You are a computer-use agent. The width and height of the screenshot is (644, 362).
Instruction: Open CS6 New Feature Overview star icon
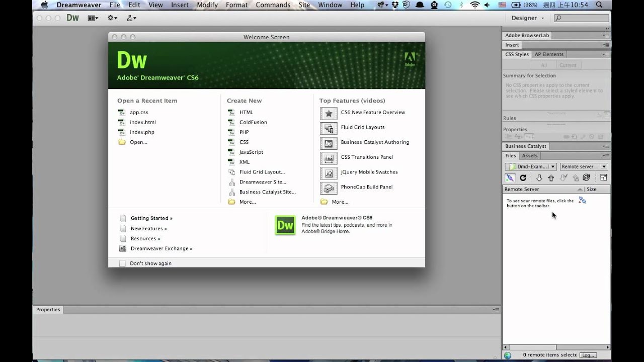click(329, 113)
